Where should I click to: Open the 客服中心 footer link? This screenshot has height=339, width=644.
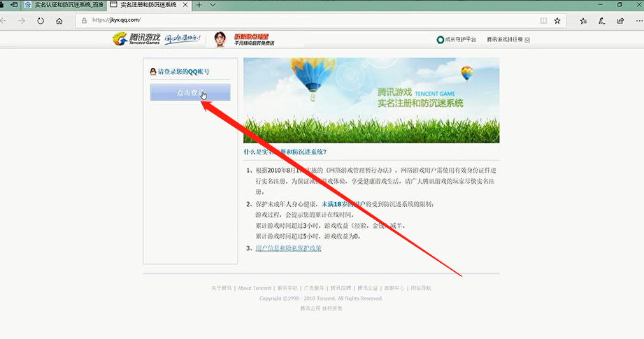point(394,288)
